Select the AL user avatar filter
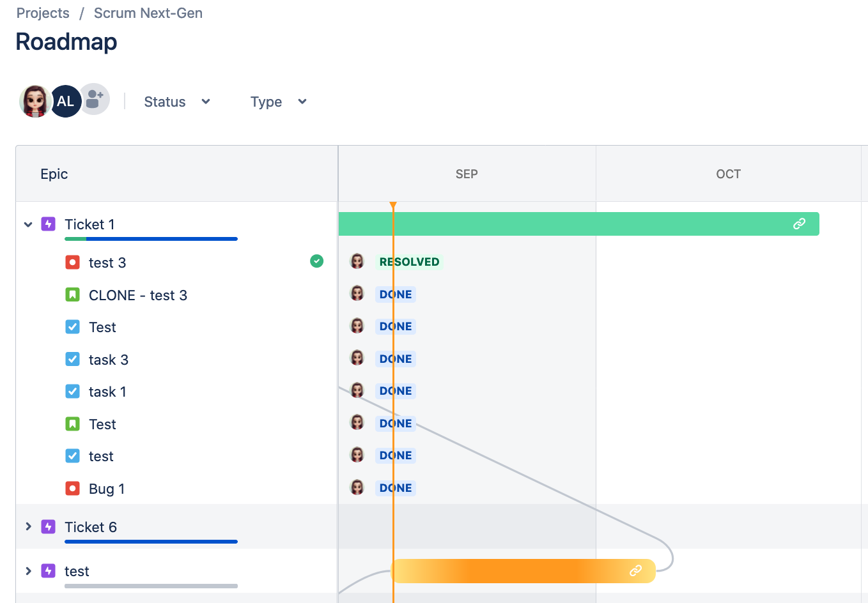This screenshot has height=603, width=868. tap(65, 101)
